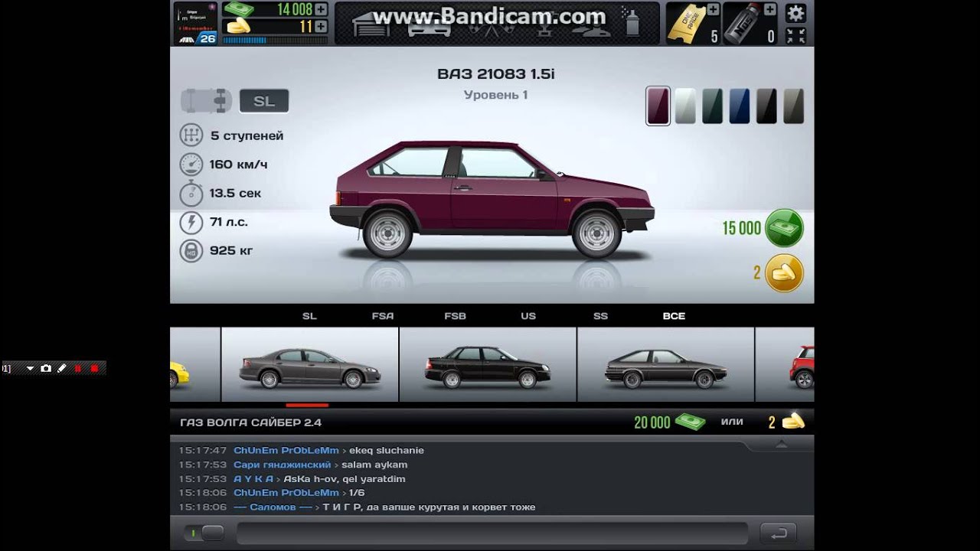Screen dimensions: 980x551
Task: Open chat user A Y K A
Action: tap(253, 479)
